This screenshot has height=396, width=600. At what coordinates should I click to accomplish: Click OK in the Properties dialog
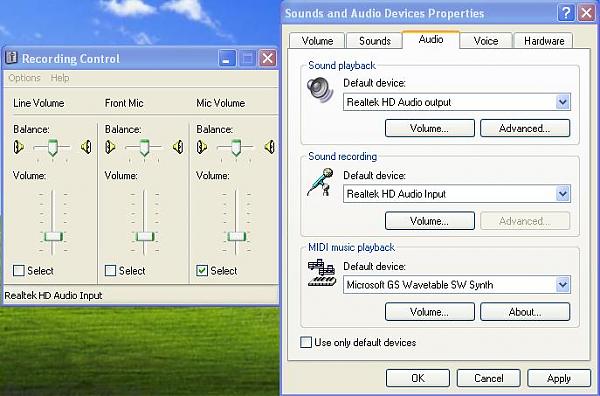[418, 378]
